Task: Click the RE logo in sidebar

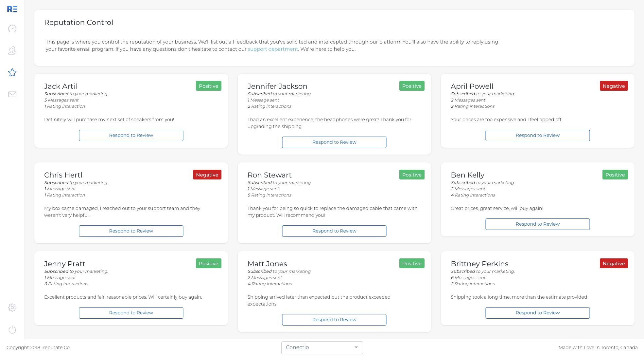Action: coord(12,9)
